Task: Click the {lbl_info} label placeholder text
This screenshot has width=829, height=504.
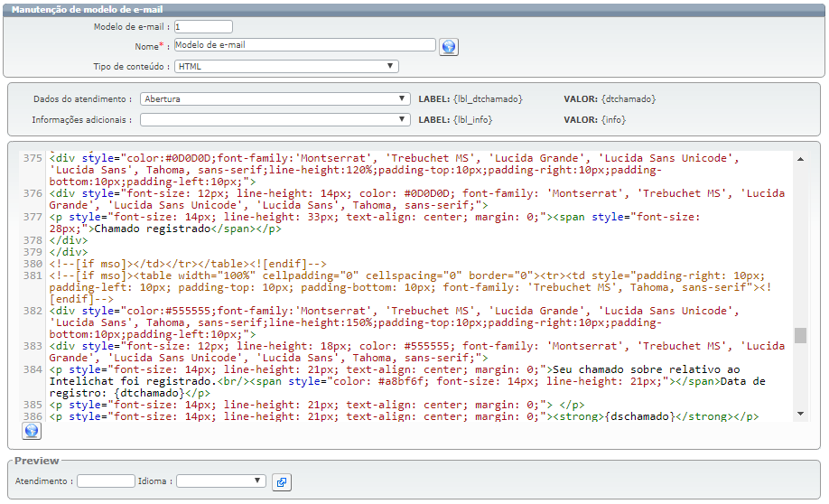Action: click(472, 119)
